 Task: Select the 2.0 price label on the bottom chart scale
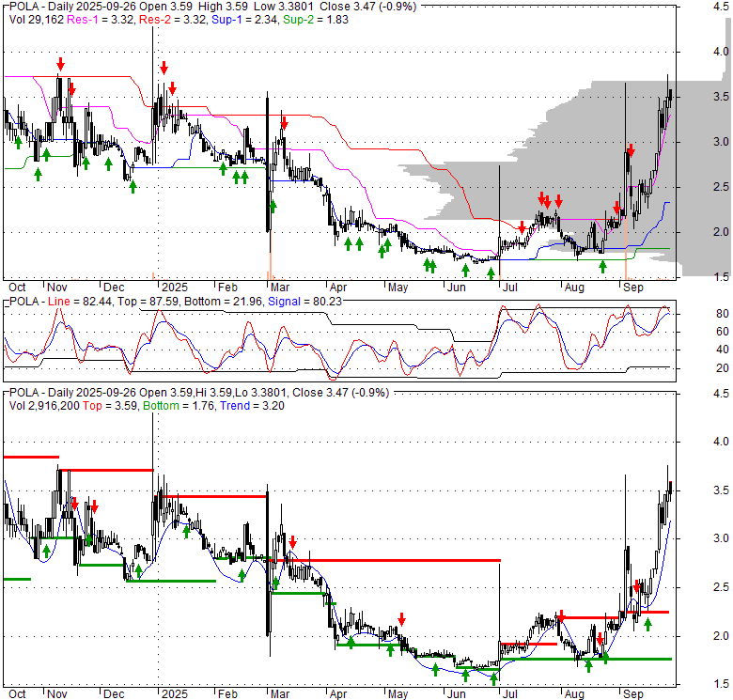click(x=721, y=636)
